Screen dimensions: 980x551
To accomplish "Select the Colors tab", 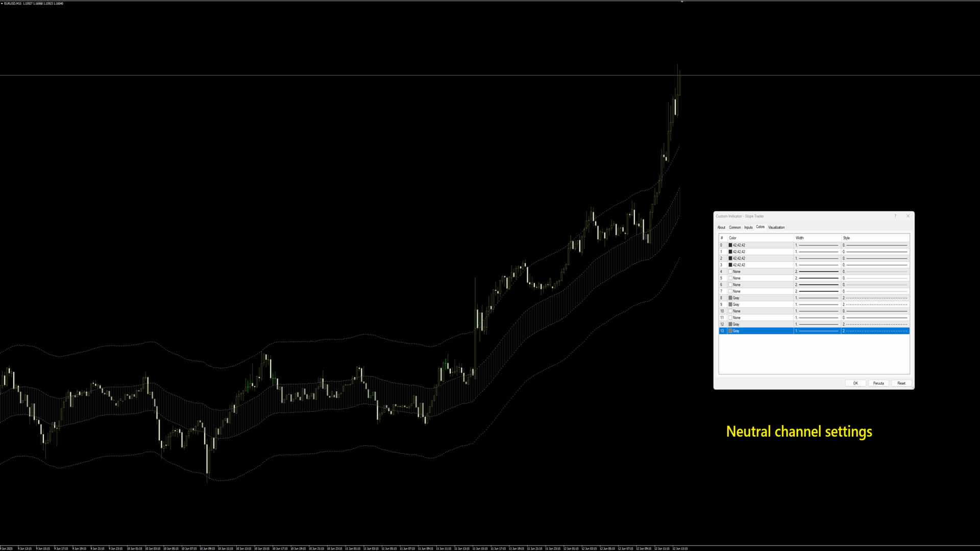I will coord(760,227).
